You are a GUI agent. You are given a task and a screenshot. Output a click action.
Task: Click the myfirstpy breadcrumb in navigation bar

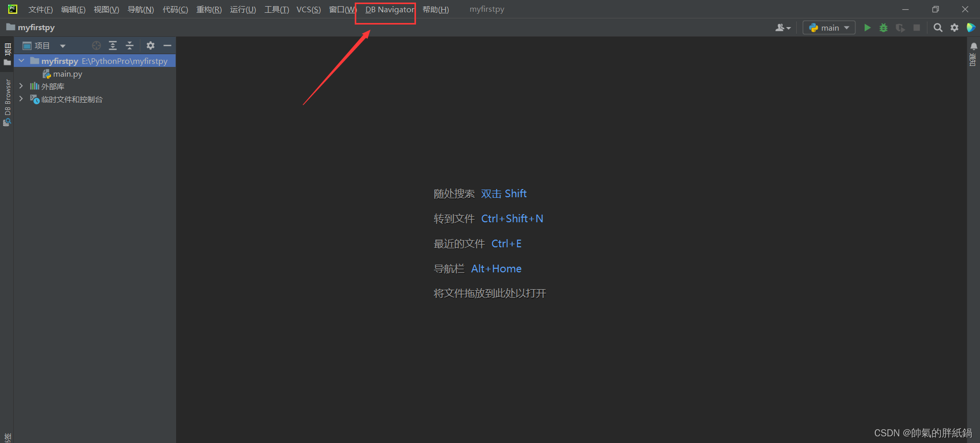[x=31, y=28]
